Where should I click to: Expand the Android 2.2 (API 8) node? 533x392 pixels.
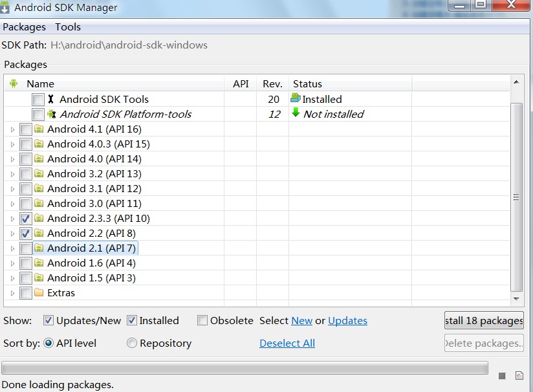(12, 234)
